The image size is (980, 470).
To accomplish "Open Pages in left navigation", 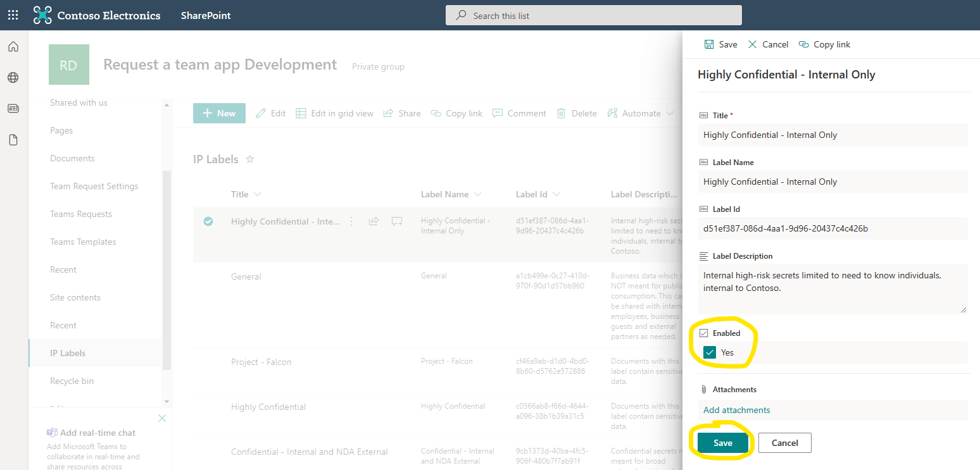I will point(61,130).
